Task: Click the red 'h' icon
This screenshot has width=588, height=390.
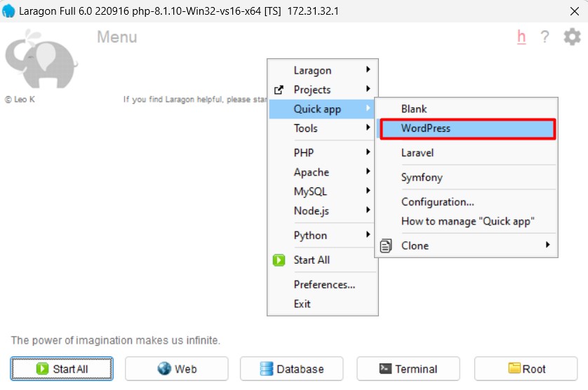Action: click(521, 37)
